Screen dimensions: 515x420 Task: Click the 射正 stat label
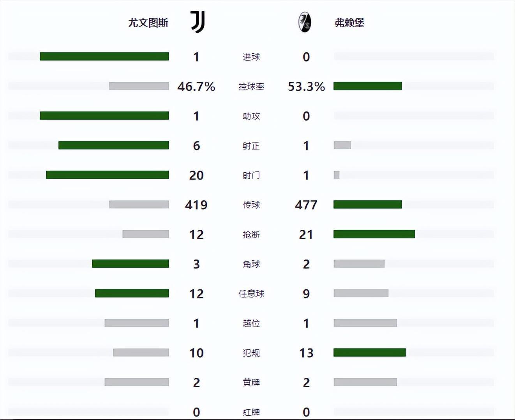(x=251, y=146)
